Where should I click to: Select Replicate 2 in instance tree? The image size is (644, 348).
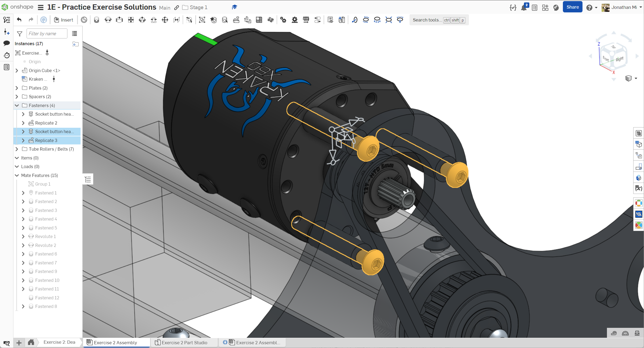[46, 123]
